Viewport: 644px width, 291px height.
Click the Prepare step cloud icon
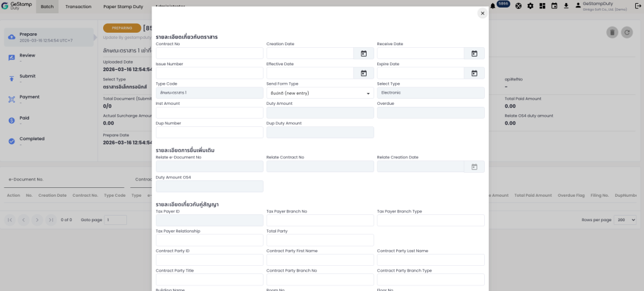[11, 37]
